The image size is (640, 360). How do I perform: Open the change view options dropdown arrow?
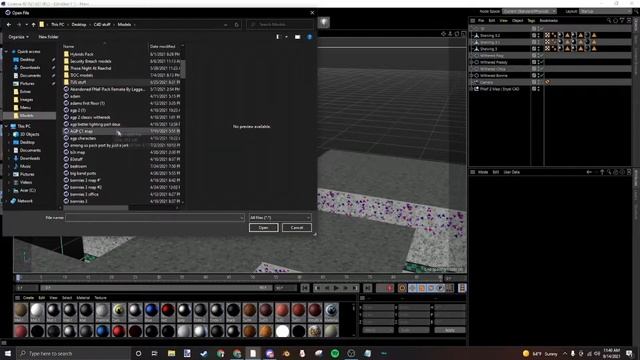tap(287, 37)
